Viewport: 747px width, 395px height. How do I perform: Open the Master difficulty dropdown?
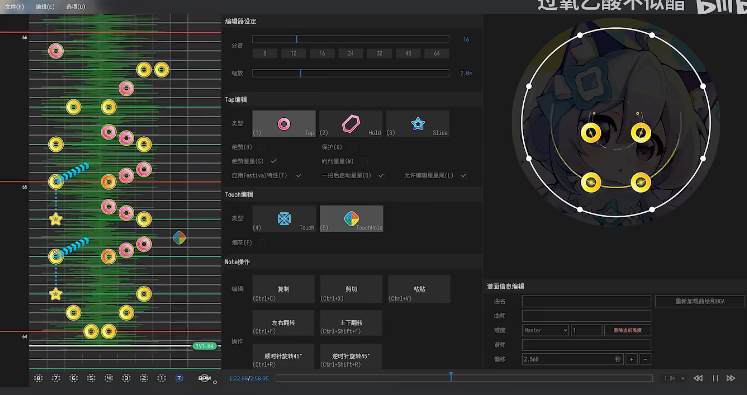(545, 330)
